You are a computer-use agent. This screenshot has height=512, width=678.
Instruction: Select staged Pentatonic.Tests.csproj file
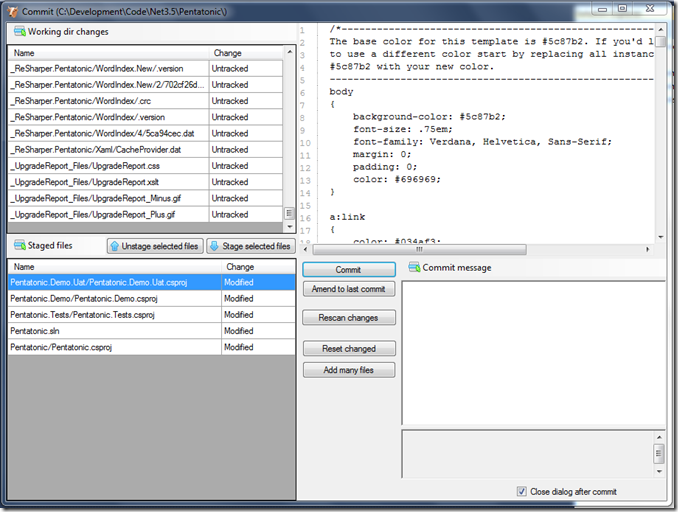152,315
